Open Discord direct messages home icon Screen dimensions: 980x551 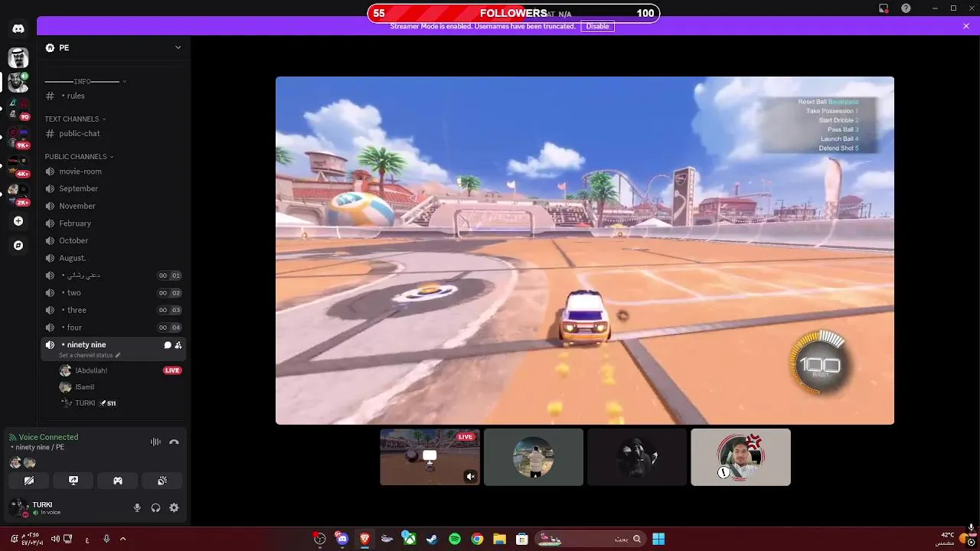[18, 29]
